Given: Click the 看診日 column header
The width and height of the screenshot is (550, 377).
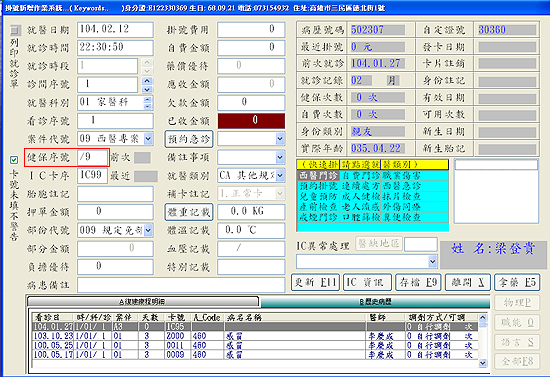Looking at the screenshot, I should click(53, 317).
